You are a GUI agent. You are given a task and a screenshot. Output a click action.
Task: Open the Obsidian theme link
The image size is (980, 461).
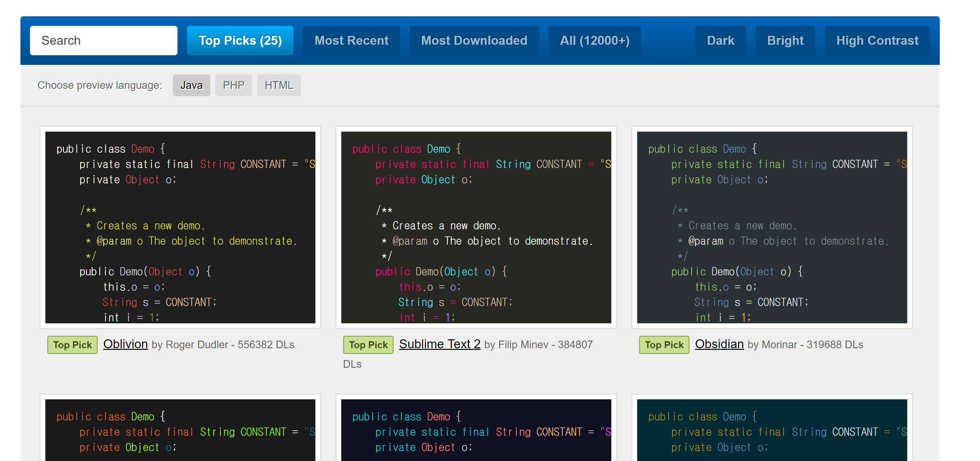click(719, 344)
